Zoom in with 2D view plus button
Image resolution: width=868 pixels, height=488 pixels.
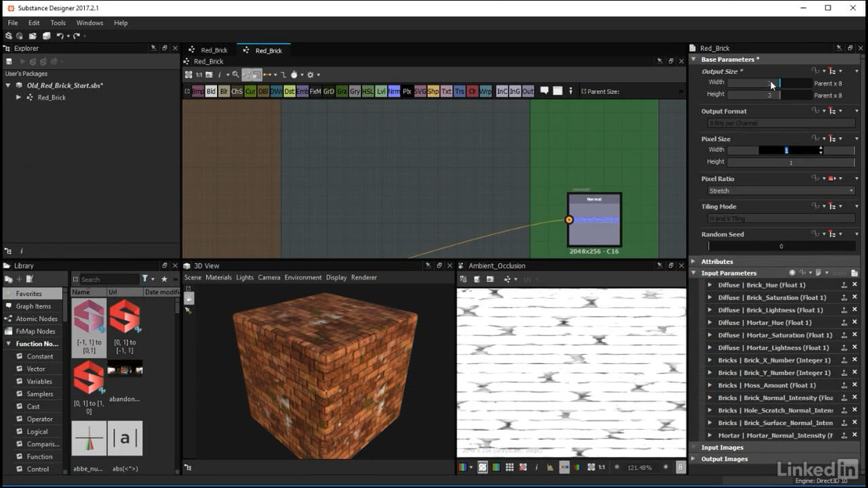click(665, 468)
